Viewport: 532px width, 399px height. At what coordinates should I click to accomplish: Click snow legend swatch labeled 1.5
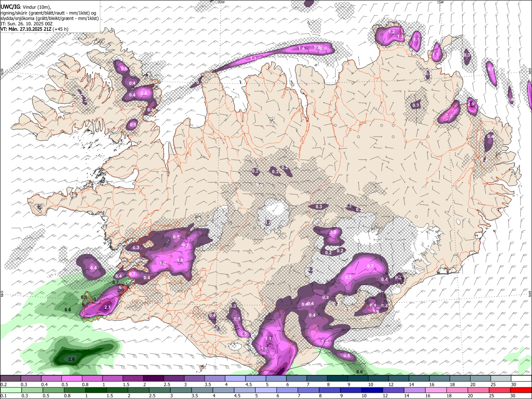133,379
